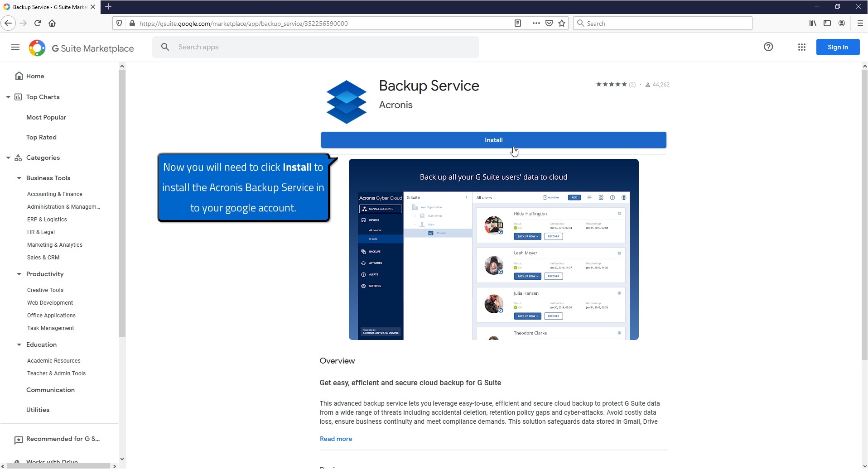Go to the browser Home page icon

52,23
